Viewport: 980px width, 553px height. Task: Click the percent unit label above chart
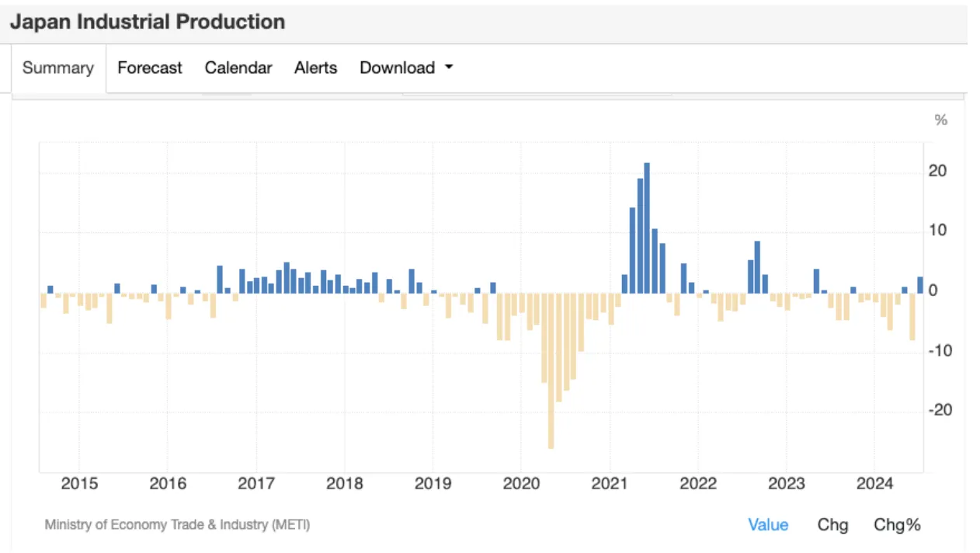tap(940, 120)
